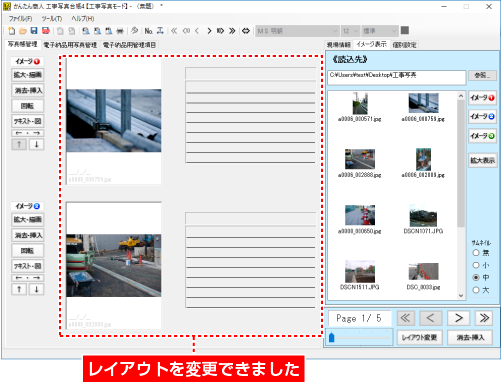Jump to first page with toolbar double-left arrows
The height and width of the screenshot is (384, 501).
[174, 31]
